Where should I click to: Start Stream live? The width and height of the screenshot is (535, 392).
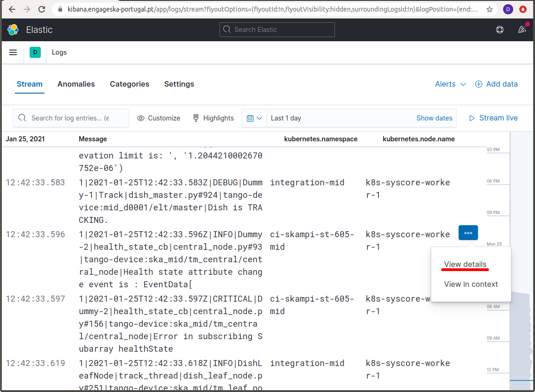(494, 118)
